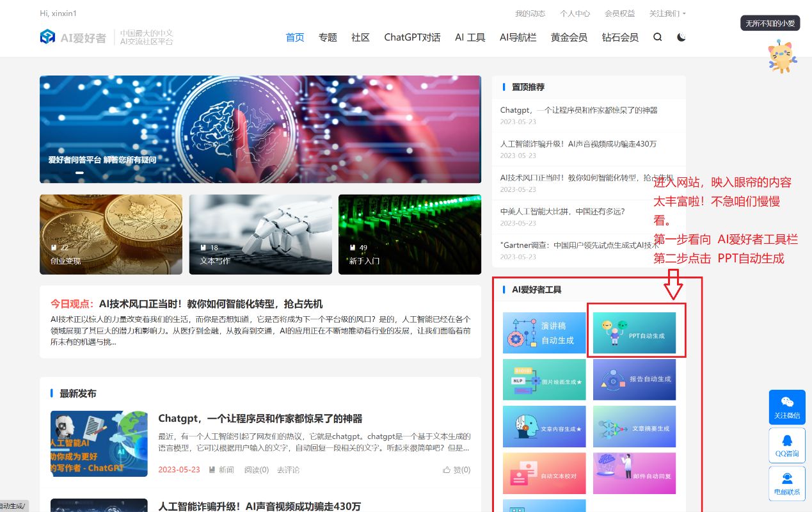Launch the 报告自动生成 tool
The width and height of the screenshot is (812, 512).
point(634,380)
